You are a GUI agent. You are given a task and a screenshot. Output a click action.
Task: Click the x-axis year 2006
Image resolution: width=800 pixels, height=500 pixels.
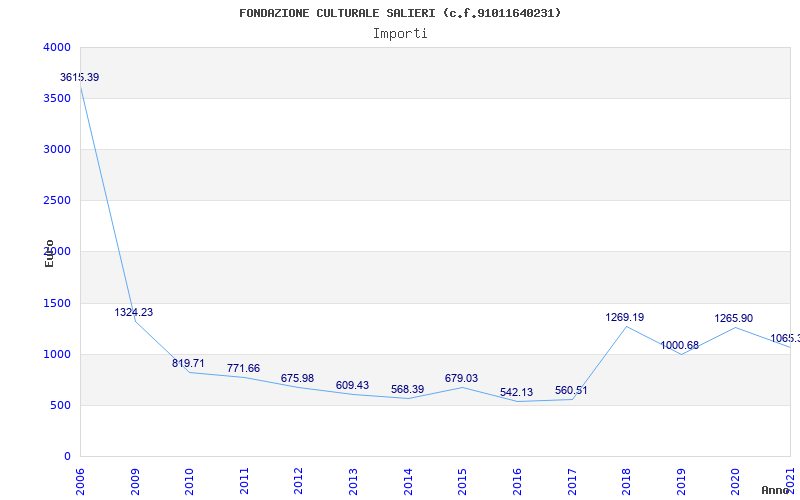point(80,481)
